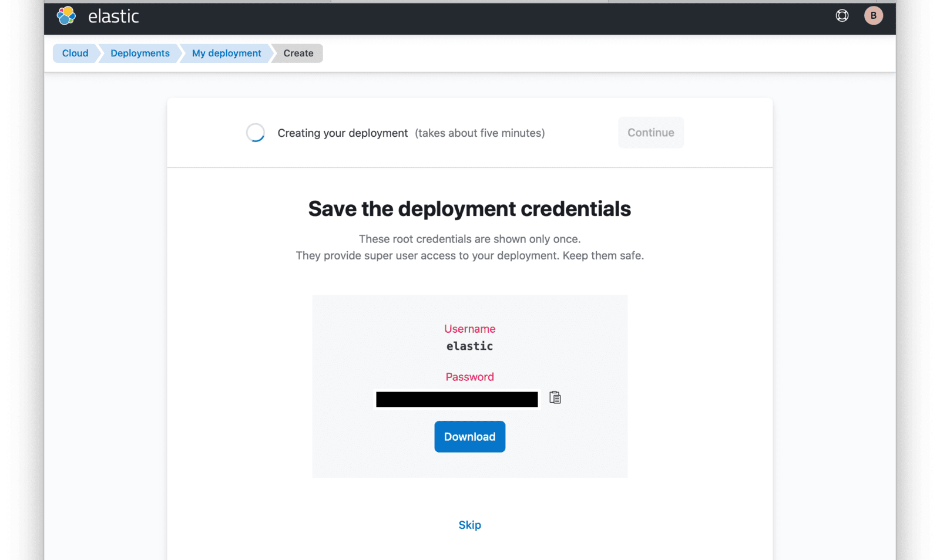Screen dimensions: 940x560
Task: Click the redacted password field
Action: coord(456,399)
